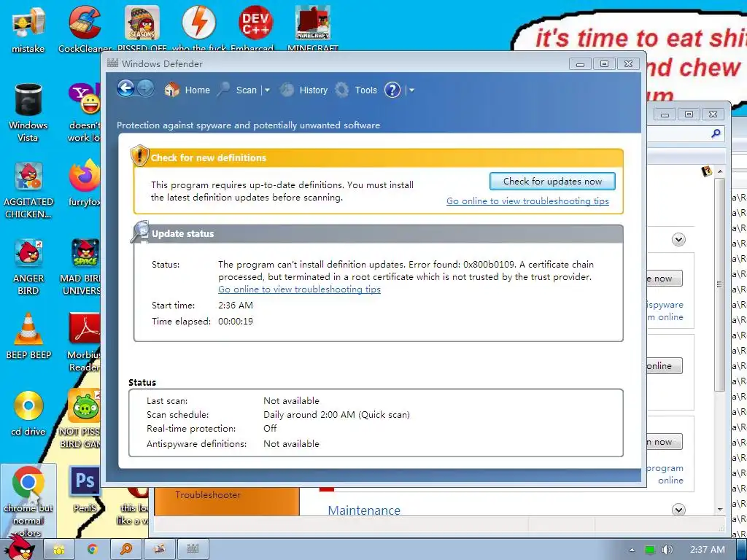
Task: Open the DEV C++ desktop icon
Action: point(256,28)
